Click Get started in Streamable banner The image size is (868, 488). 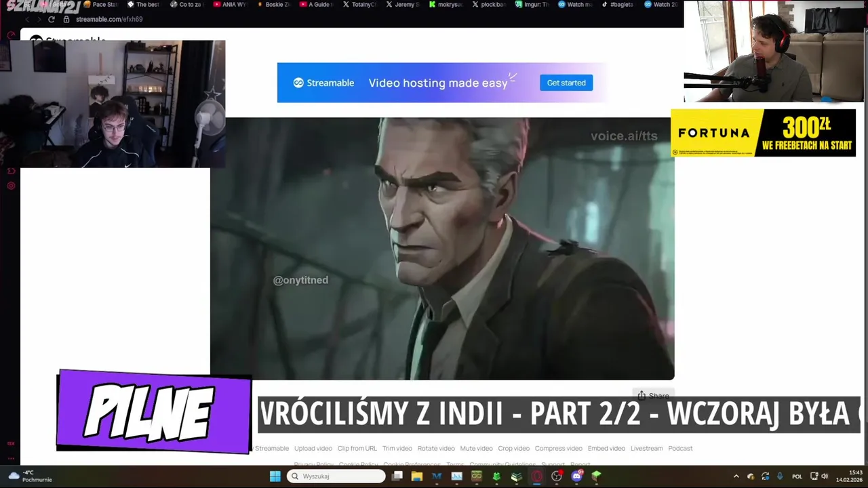(566, 83)
